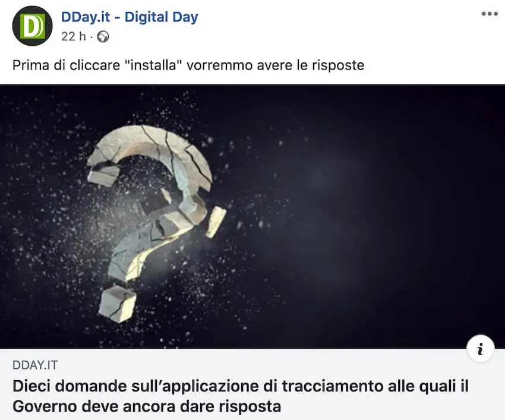Click the round info 'i' button
The width and height of the screenshot is (505, 420).
(x=480, y=349)
